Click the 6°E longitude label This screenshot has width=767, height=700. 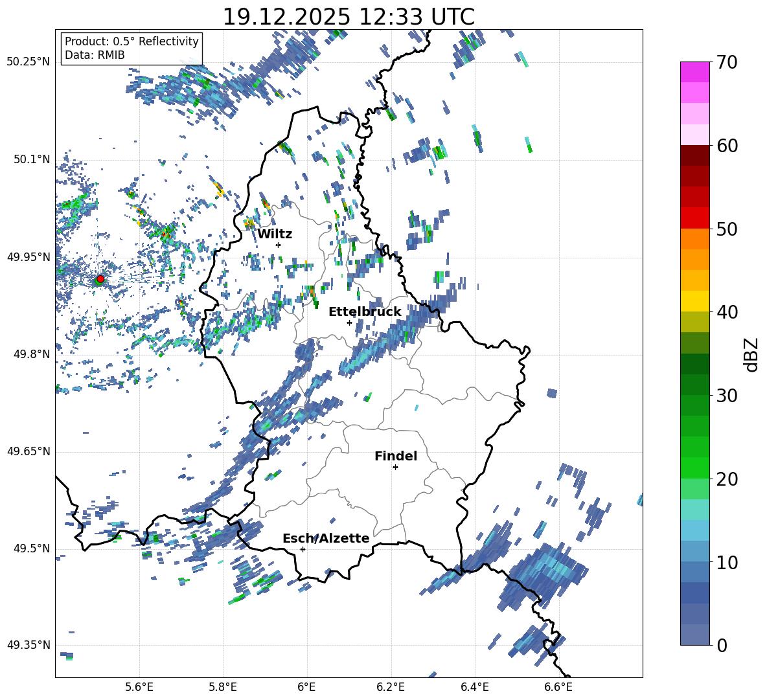pos(306,687)
